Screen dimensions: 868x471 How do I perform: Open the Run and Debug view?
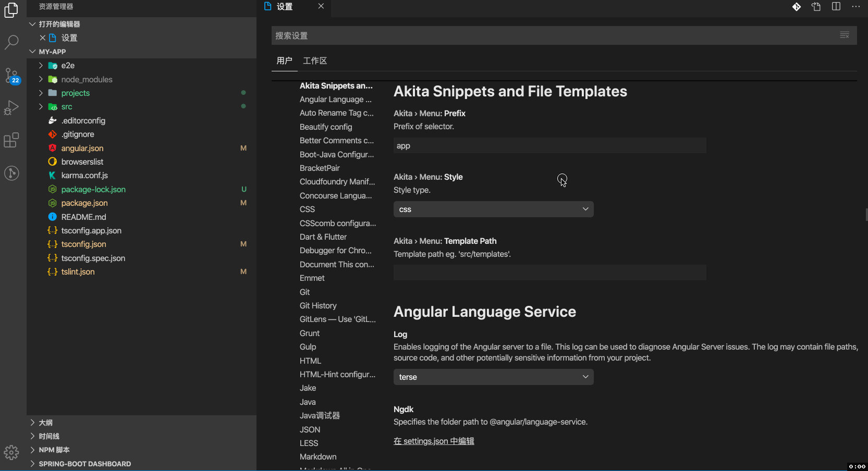(x=11, y=107)
